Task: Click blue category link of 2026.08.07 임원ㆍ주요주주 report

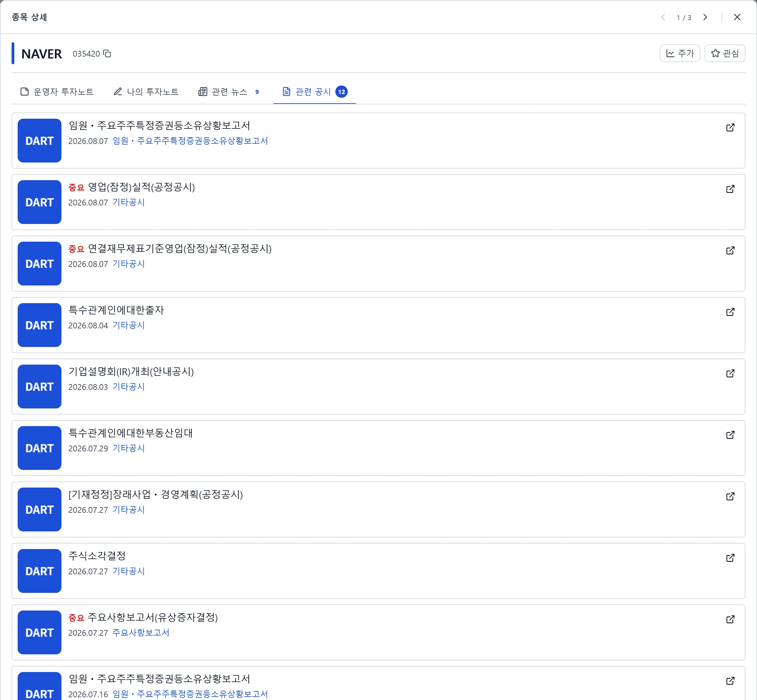Action: point(190,141)
